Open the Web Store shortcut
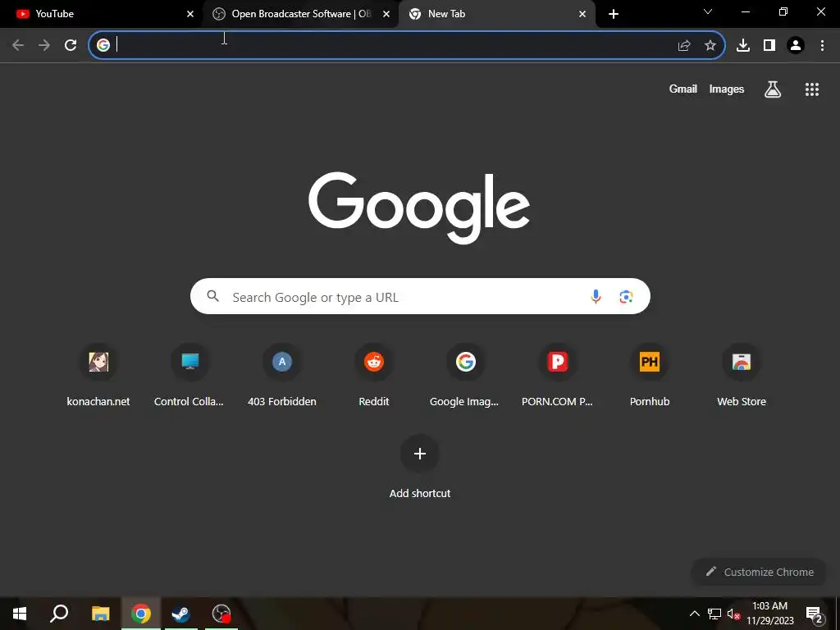The image size is (840, 630). (742, 376)
